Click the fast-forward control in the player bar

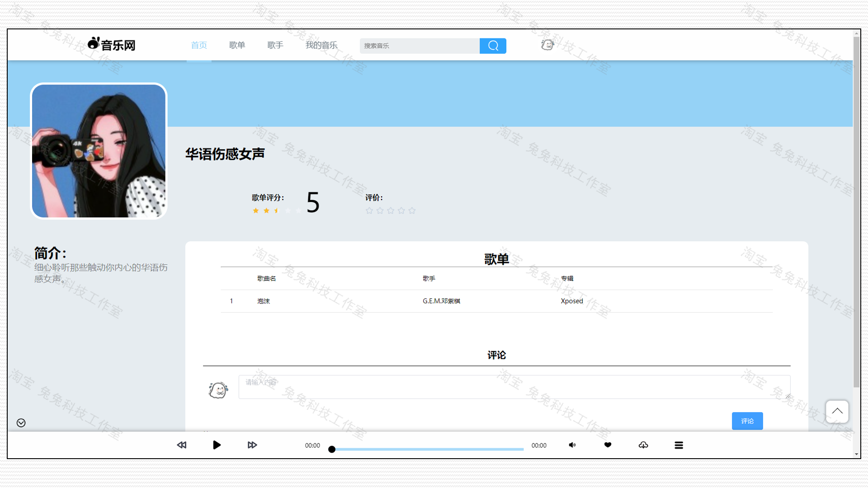(252, 445)
